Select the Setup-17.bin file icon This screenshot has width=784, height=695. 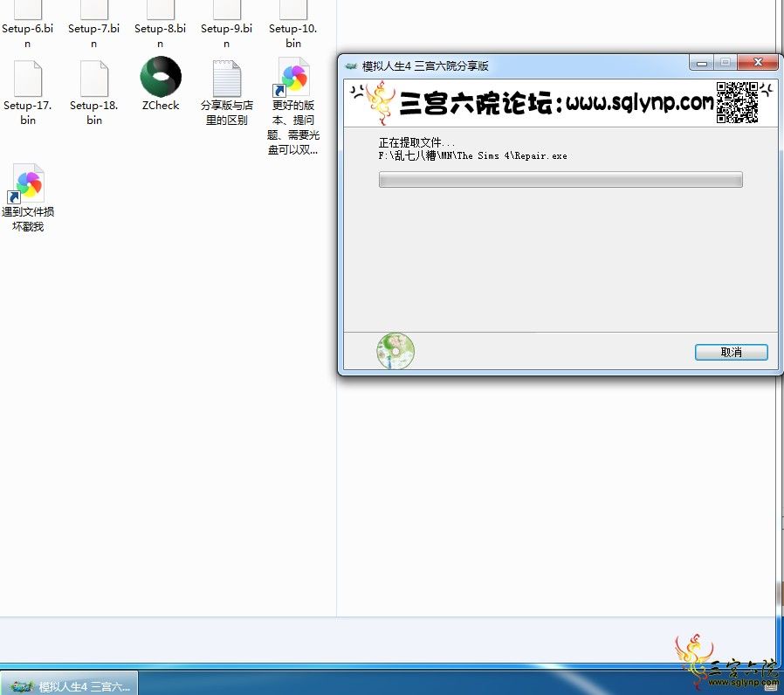point(28,79)
